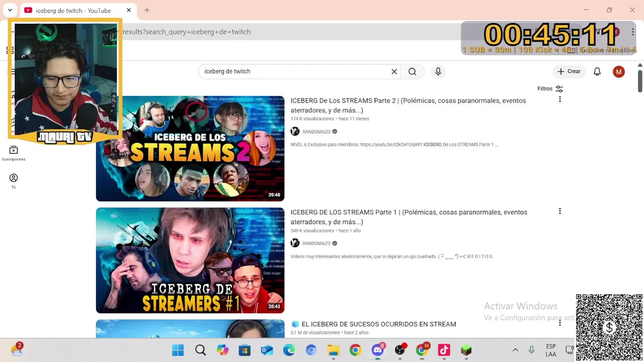Image resolution: width=644 pixels, height=362 pixels.
Task: Open video title ICEBERG DE LOS STREAMS Parte 1
Action: pos(409,217)
